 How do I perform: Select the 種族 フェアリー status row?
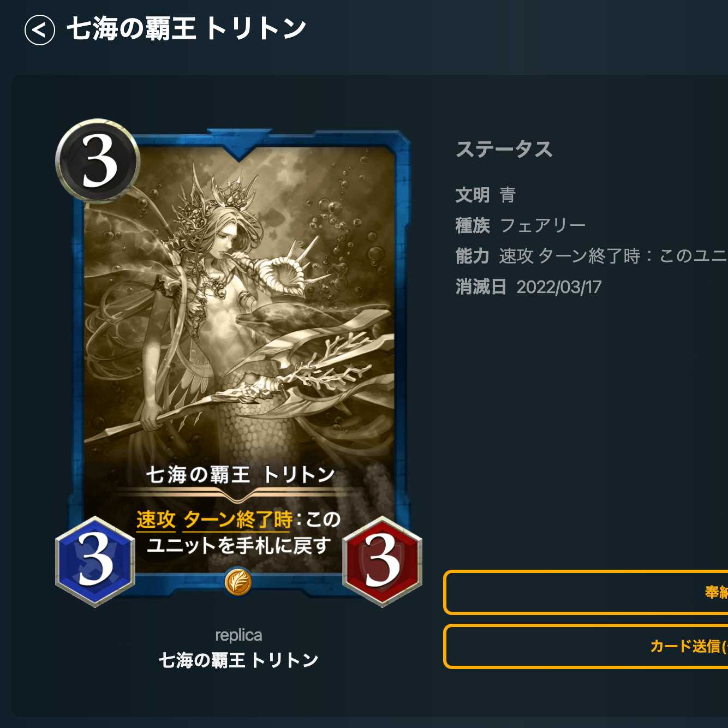[521, 225]
